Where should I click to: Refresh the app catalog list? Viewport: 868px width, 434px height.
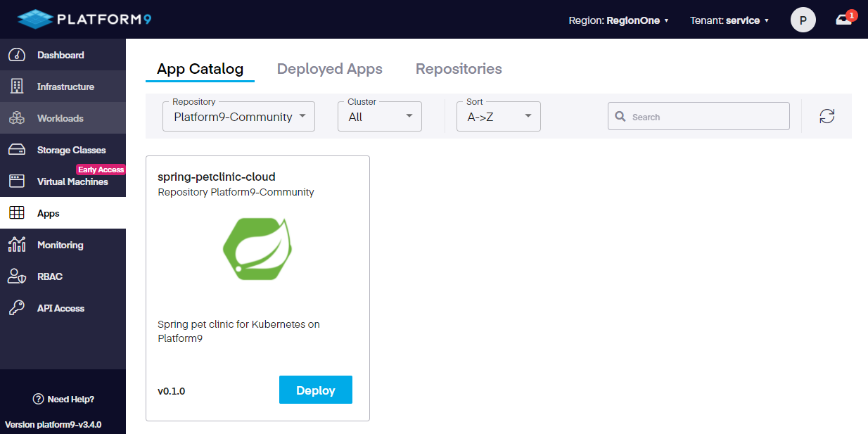tap(827, 116)
